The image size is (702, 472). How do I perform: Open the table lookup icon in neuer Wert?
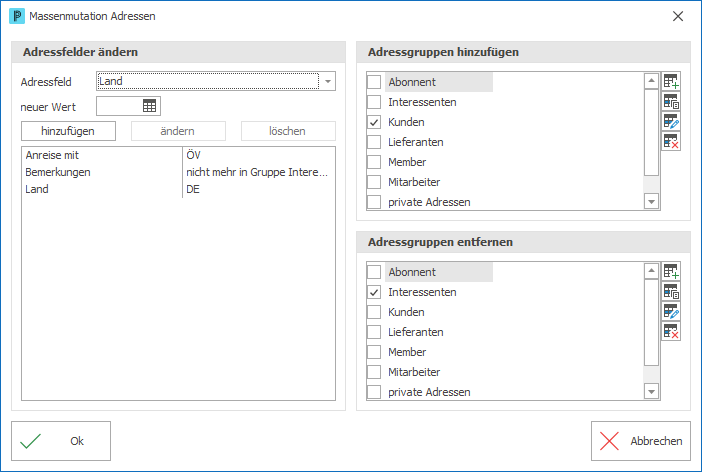(150, 106)
